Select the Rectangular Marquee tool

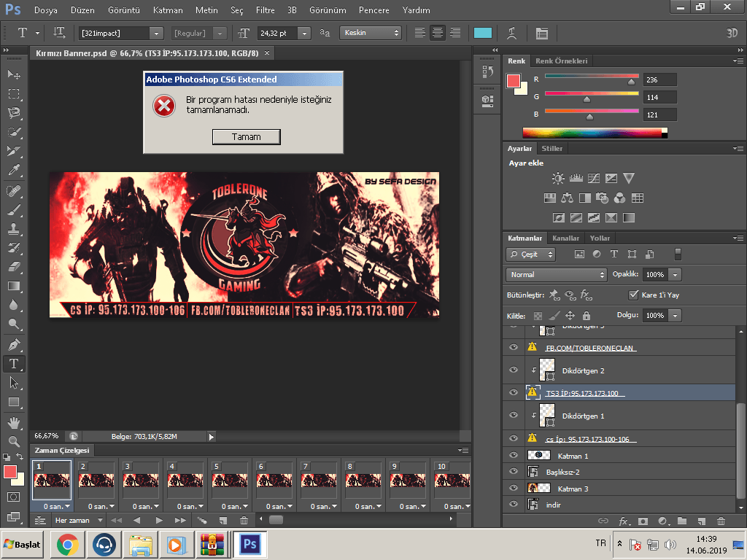coord(14,94)
